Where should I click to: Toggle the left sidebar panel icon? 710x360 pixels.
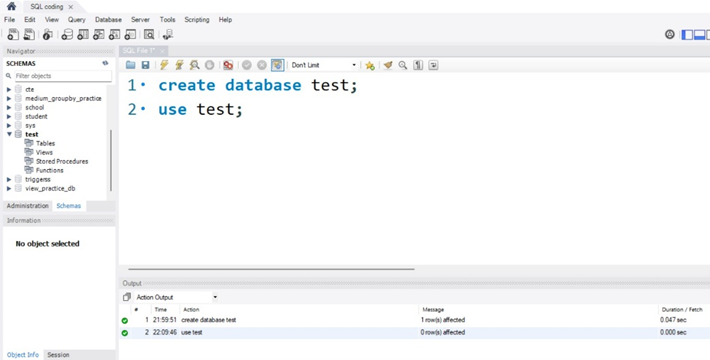687,34
